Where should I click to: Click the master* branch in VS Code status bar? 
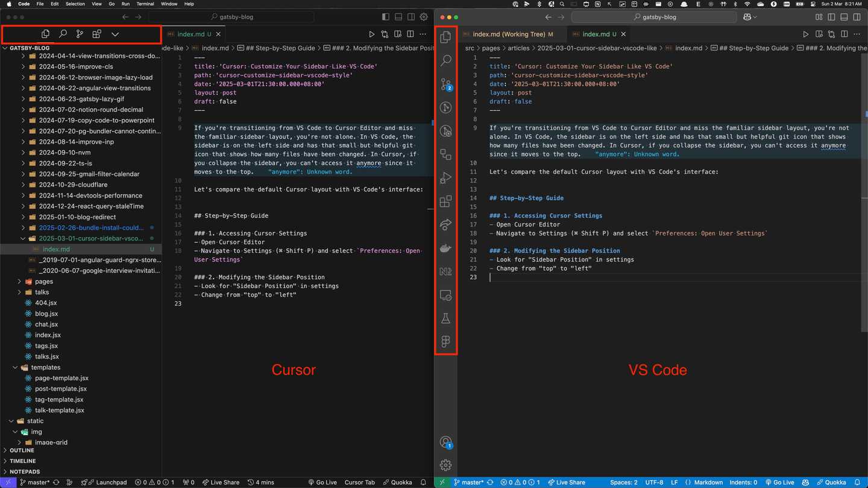click(472, 482)
